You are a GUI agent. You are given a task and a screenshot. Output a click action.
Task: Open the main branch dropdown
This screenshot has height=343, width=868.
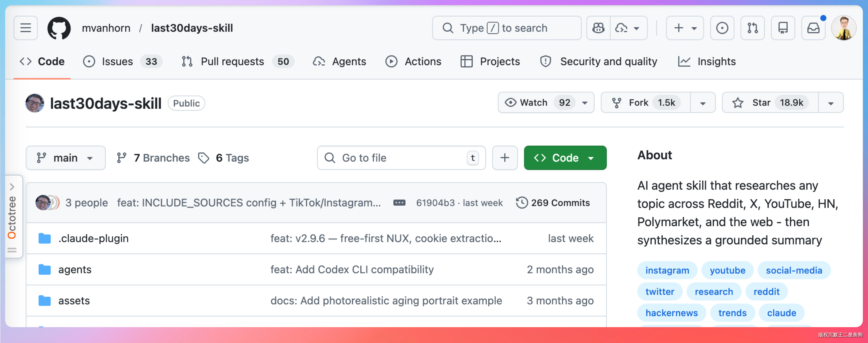[x=65, y=158]
